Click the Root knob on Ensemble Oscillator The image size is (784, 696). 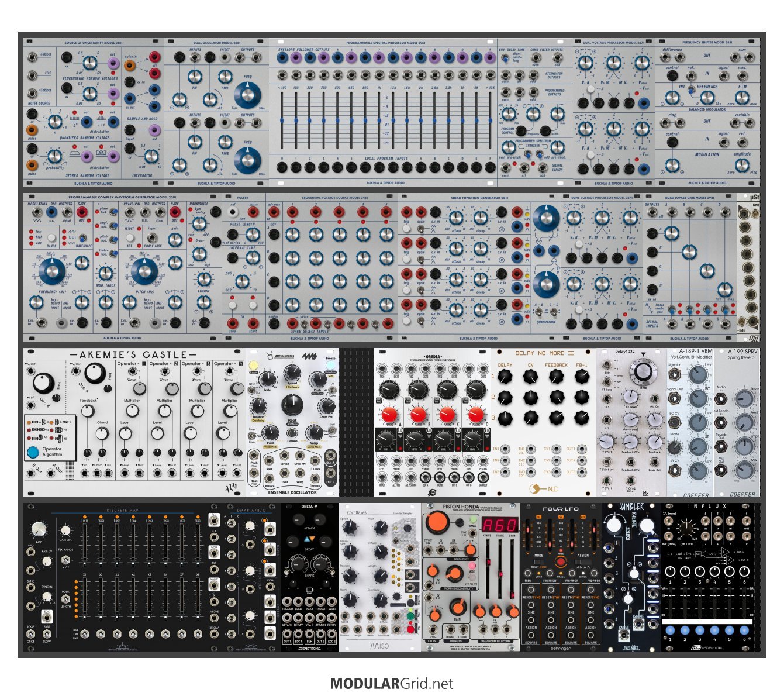click(292, 405)
